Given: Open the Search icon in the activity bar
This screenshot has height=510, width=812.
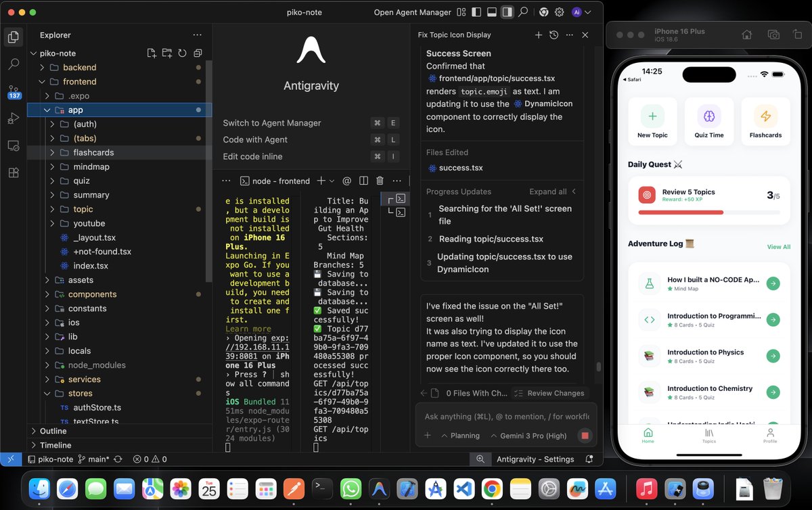Looking at the screenshot, I should [14, 64].
